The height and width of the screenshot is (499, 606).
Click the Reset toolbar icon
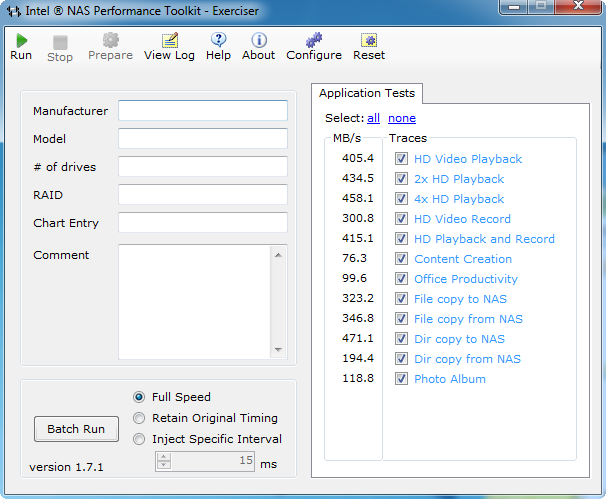coord(369,40)
